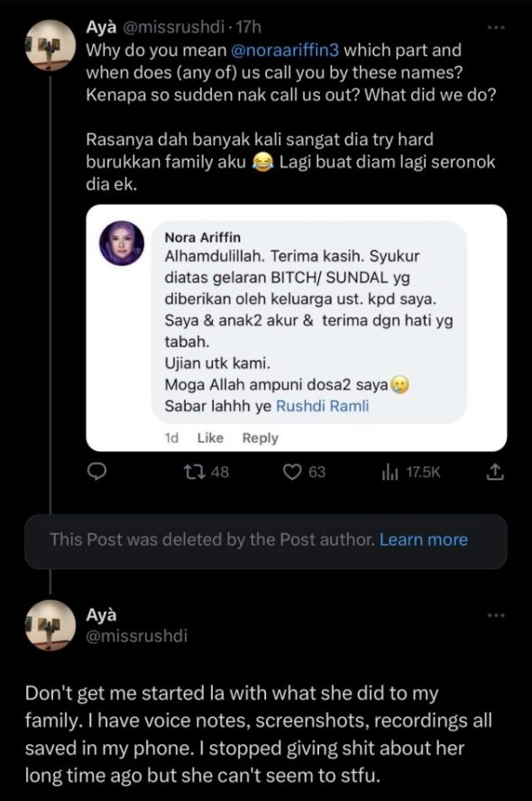The width and height of the screenshot is (532, 801).
Task: Click the 17h timestamp
Action: [249, 27]
